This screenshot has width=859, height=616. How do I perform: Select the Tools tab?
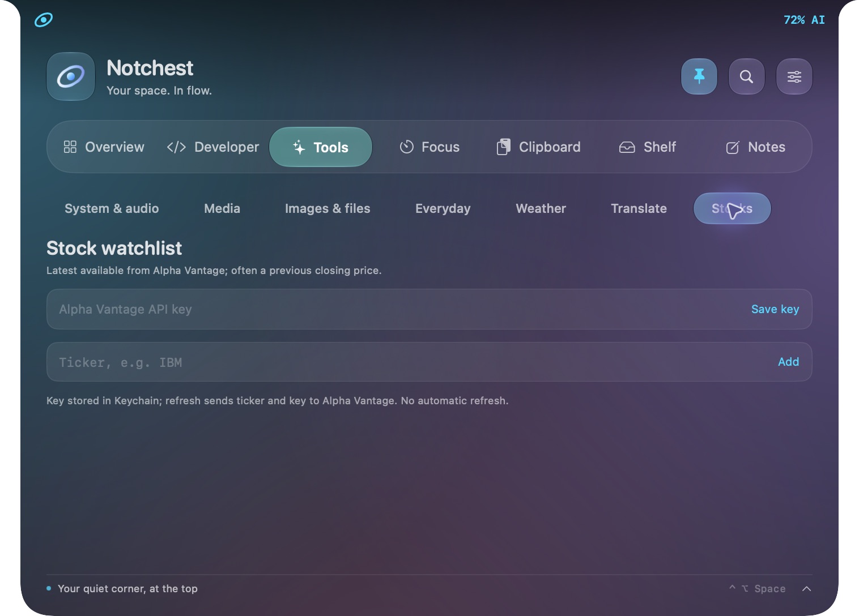321,147
